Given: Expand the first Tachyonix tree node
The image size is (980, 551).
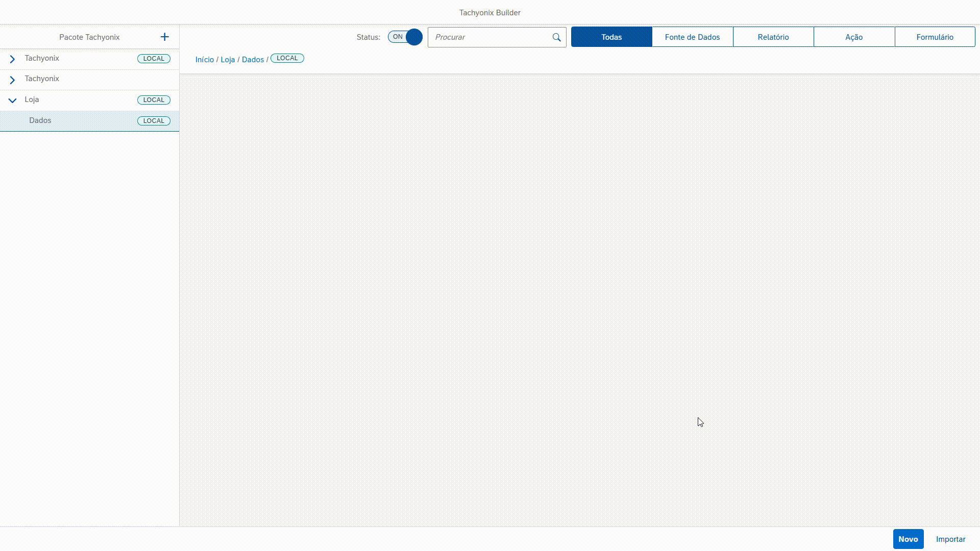Looking at the screenshot, I should 12,59.
